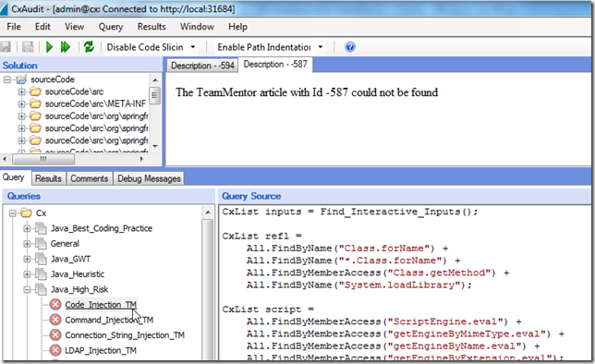The height and width of the screenshot is (364, 595).
Task: Click the 'could not be found' description text
Action: pyautogui.click(x=395, y=92)
